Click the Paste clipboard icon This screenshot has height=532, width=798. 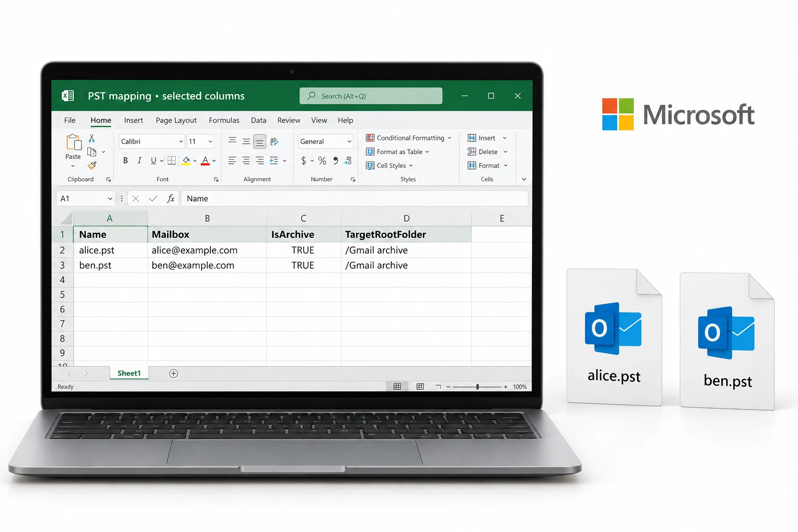(73, 142)
